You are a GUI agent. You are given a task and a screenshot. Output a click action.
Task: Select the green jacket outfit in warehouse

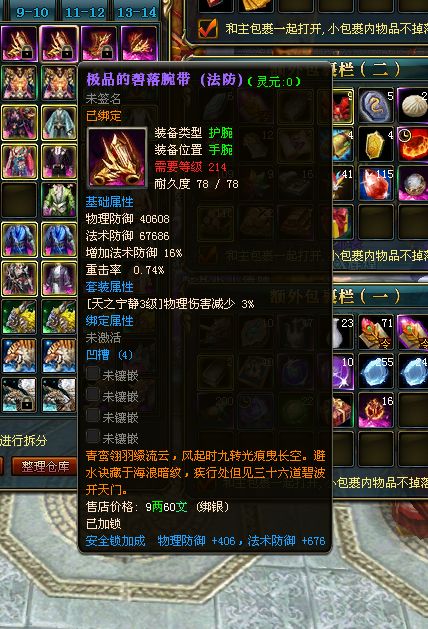pyautogui.click(x=59, y=200)
